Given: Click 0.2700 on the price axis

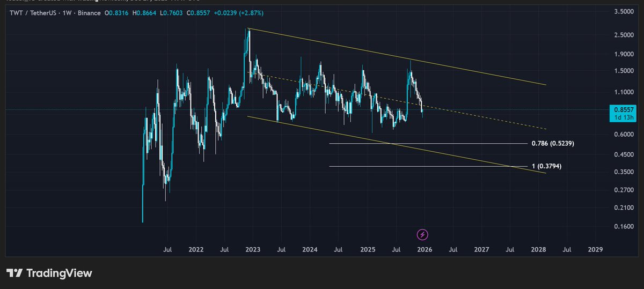Looking at the screenshot, I should (x=623, y=190).
